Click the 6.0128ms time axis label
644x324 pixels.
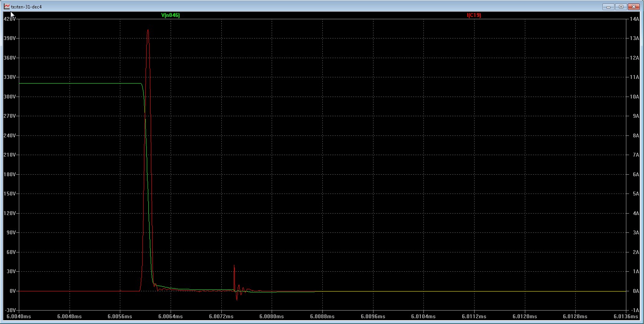[575, 317]
